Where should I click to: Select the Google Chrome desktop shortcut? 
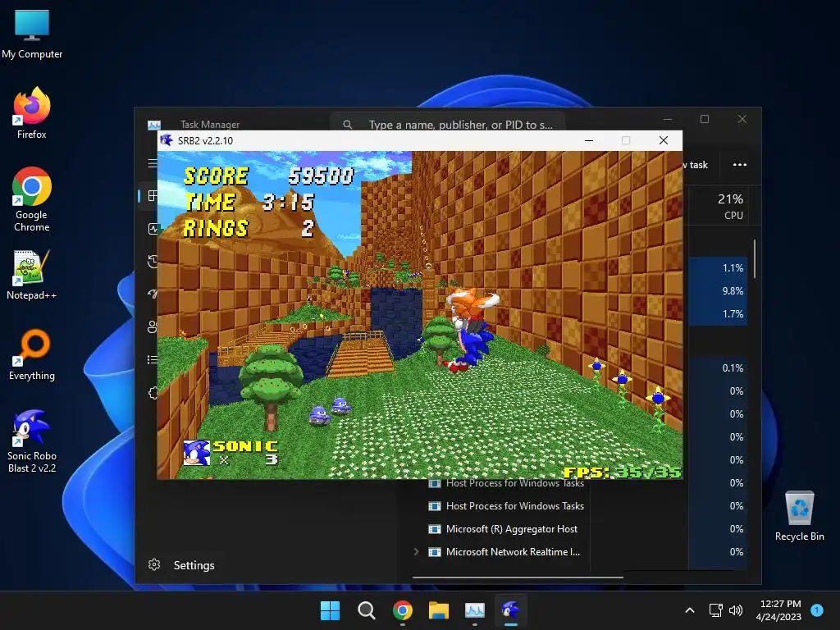[x=32, y=199]
